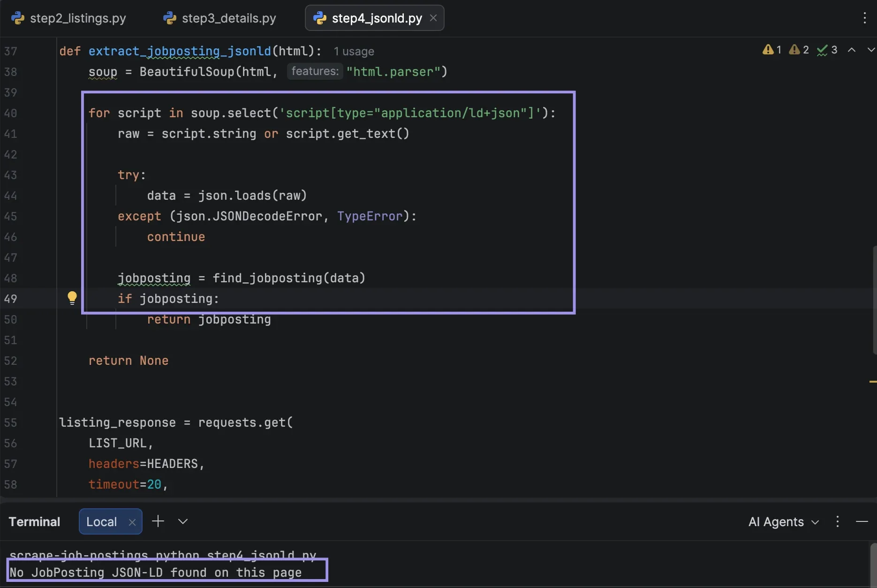
Task: Open the AI Agents dropdown
Action: coord(784,521)
